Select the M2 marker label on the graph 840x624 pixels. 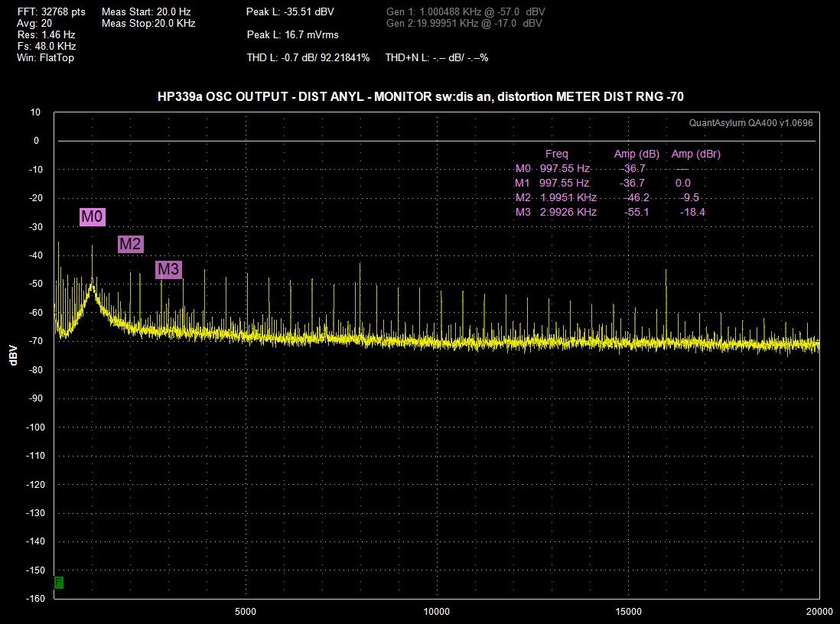pyautogui.click(x=130, y=244)
